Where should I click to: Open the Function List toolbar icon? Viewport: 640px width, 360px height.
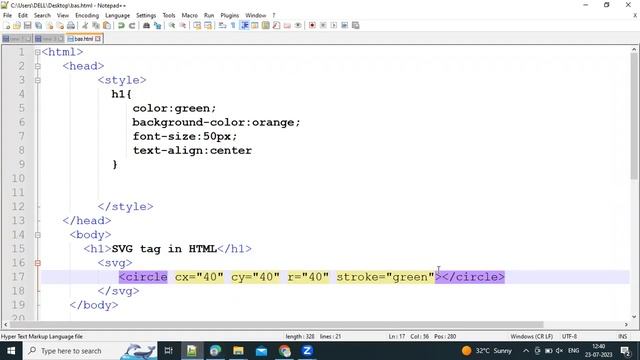click(276, 25)
